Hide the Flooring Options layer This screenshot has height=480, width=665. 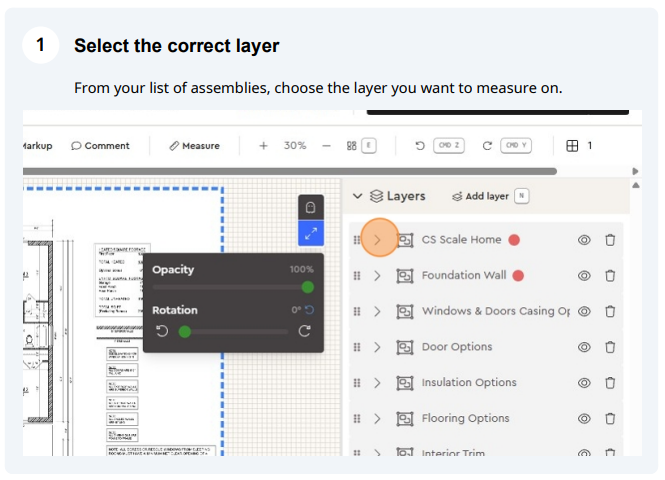coord(584,419)
